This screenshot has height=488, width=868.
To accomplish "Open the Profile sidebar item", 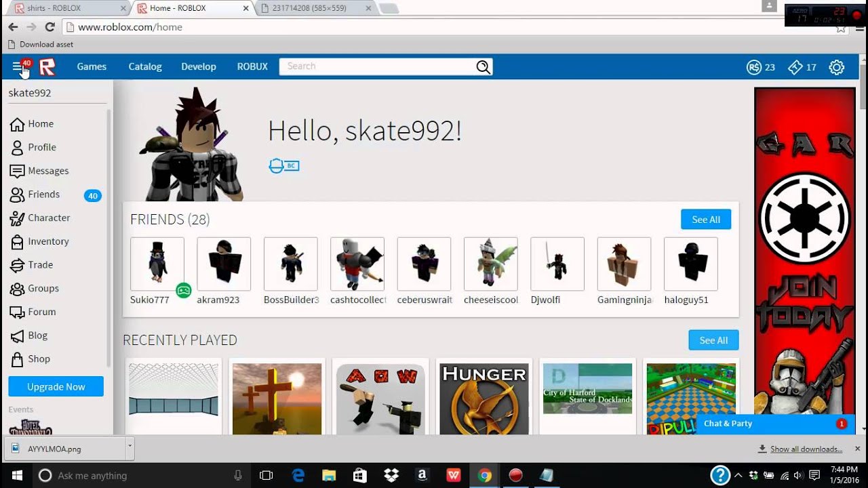I will 33,147.
